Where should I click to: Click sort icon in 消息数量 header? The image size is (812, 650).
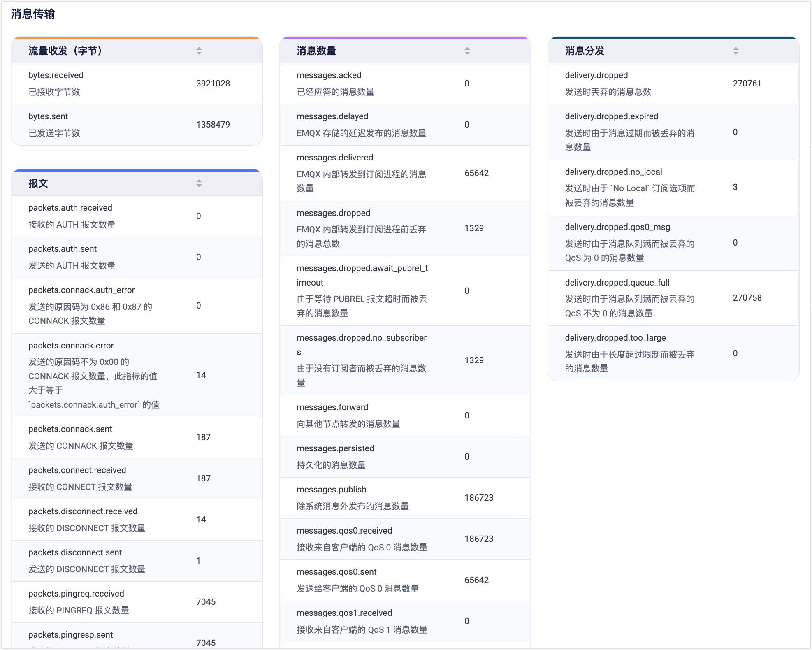click(467, 51)
